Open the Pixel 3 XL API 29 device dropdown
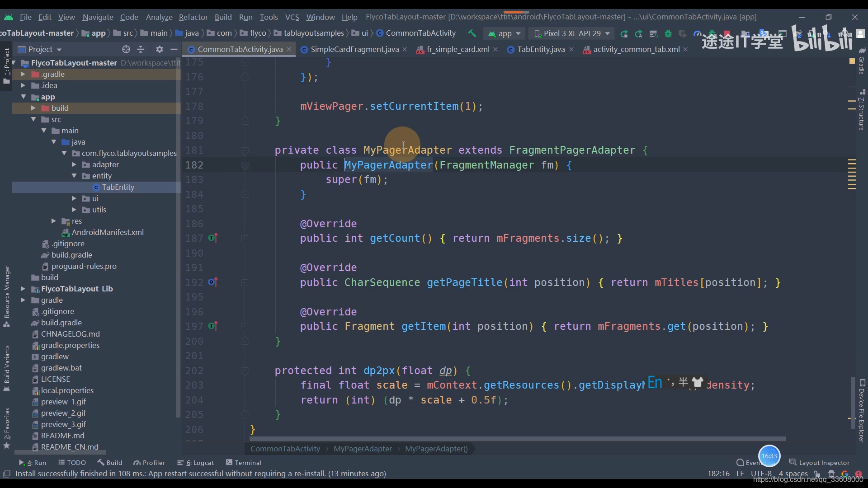 [572, 33]
